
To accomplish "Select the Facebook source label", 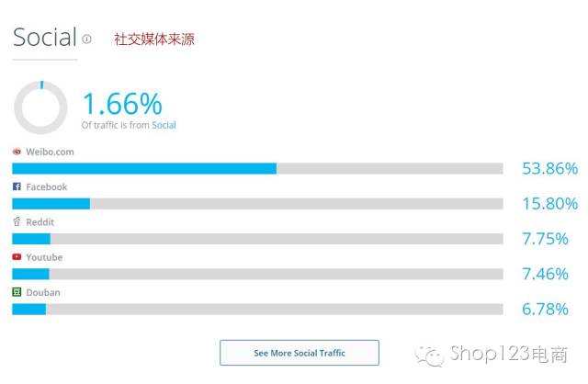I will pyautogui.click(x=46, y=186).
